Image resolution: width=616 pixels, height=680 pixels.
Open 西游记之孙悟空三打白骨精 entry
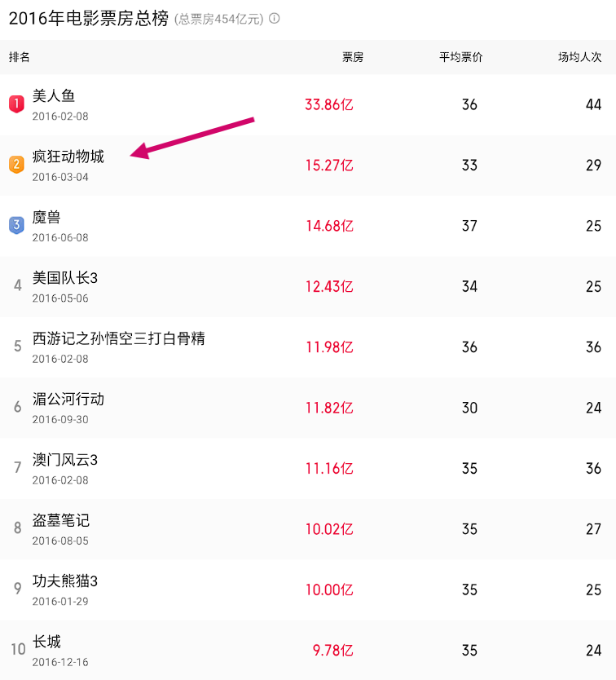(119, 338)
